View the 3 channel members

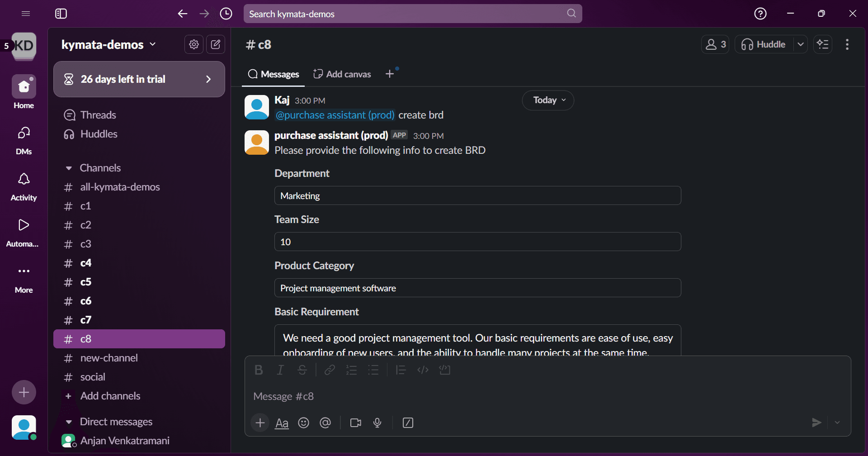pyautogui.click(x=715, y=44)
